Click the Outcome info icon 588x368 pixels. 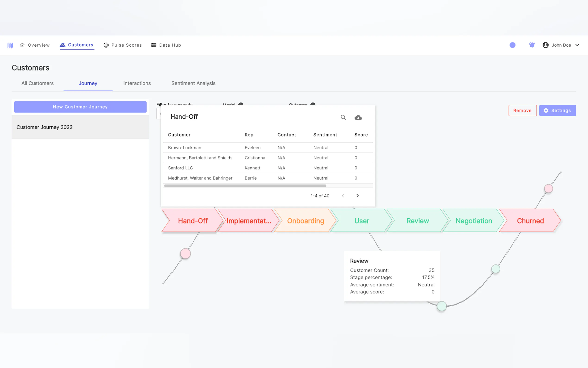(x=313, y=104)
